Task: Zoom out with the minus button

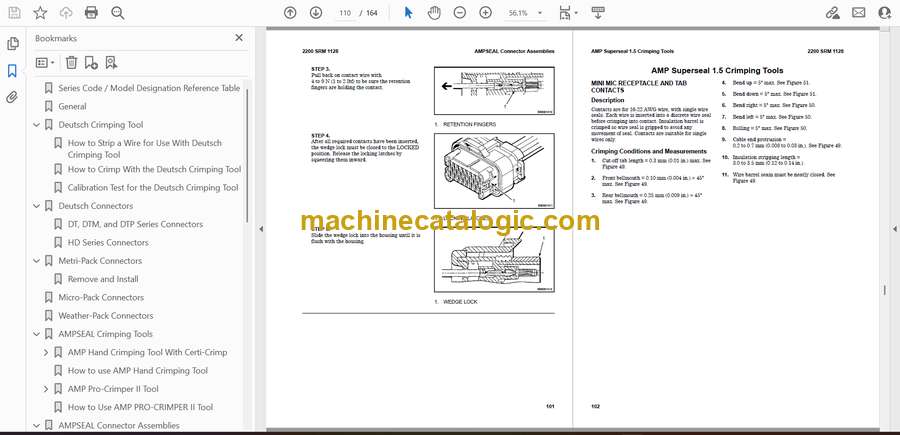Action: (x=460, y=13)
